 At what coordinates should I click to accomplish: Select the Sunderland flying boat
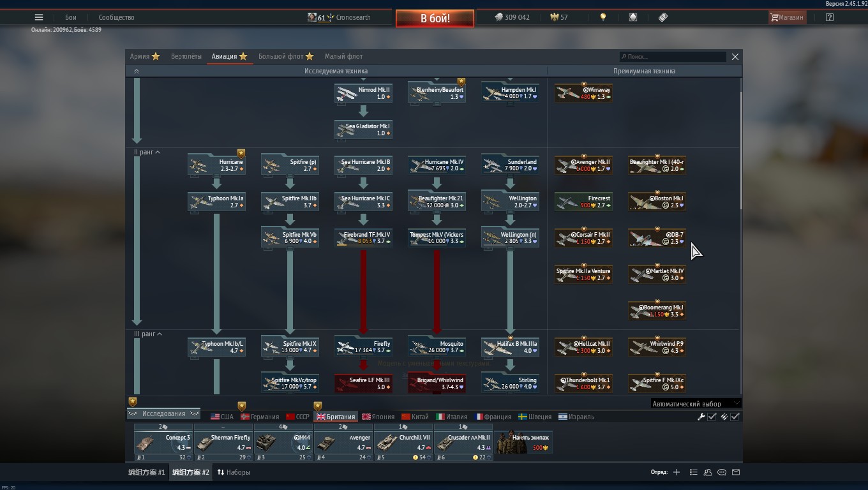[x=511, y=165]
